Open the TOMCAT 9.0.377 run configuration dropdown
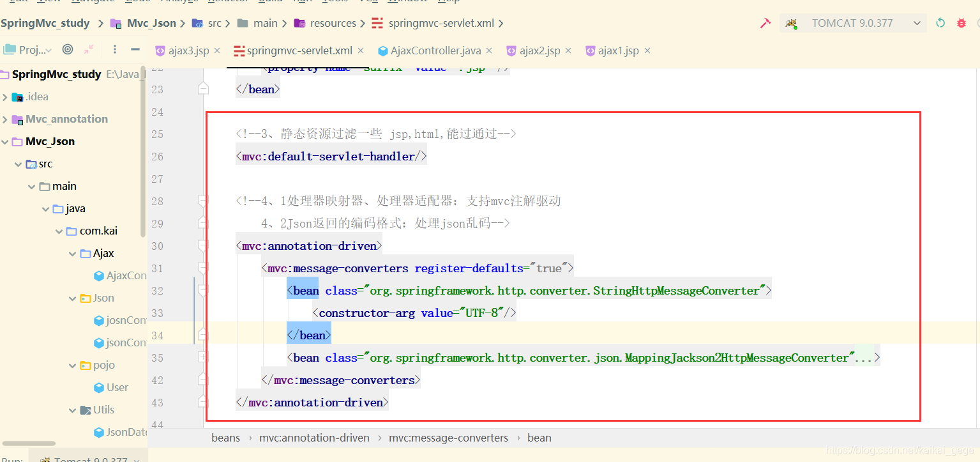 [853, 23]
